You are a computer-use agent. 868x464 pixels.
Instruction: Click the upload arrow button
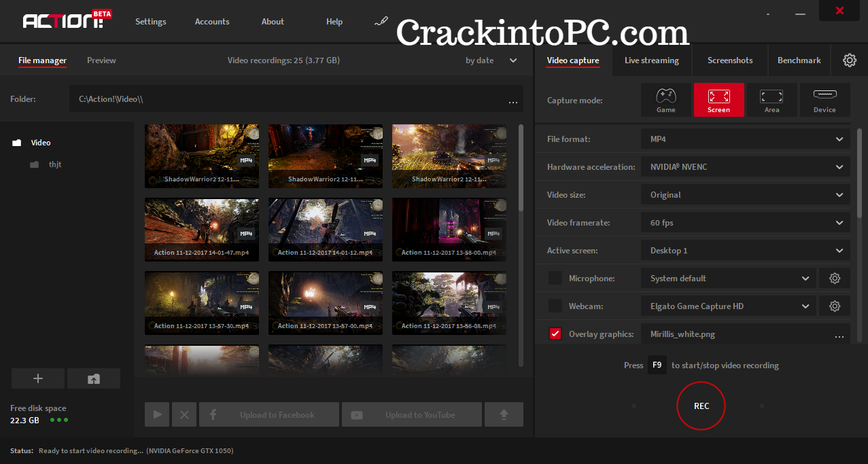click(x=504, y=414)
